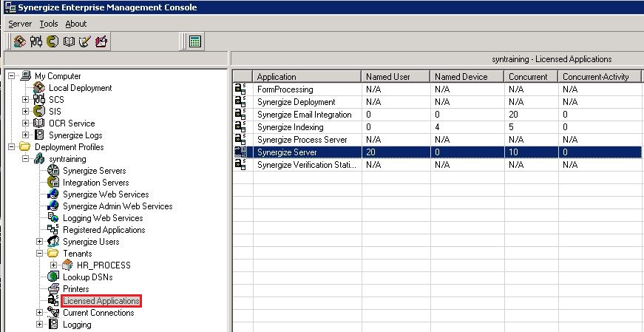Screen dimensions: 644x332
Task: Expand the Synergize Users node
Action: point(39,242)
